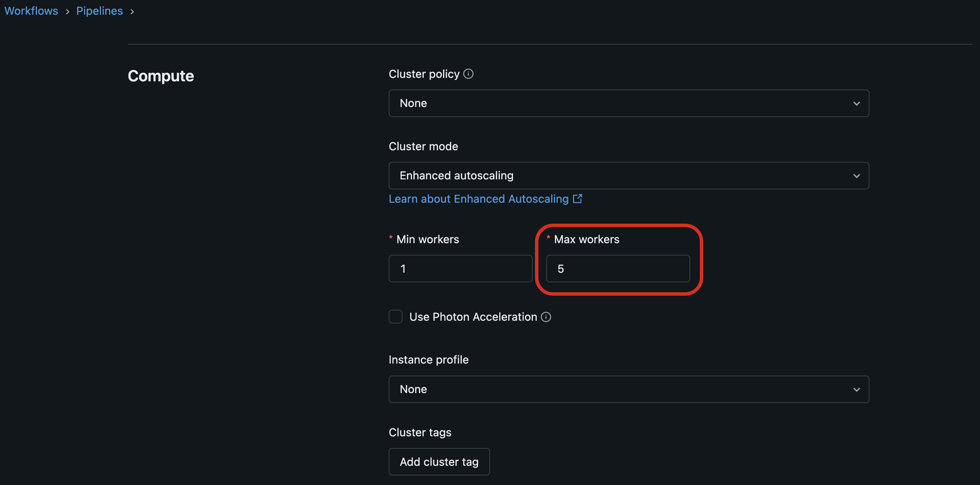980x485 pixels.
Task: Open the Cluster mode dropdown
Action: pyautogui.click(x=629, y=175)
